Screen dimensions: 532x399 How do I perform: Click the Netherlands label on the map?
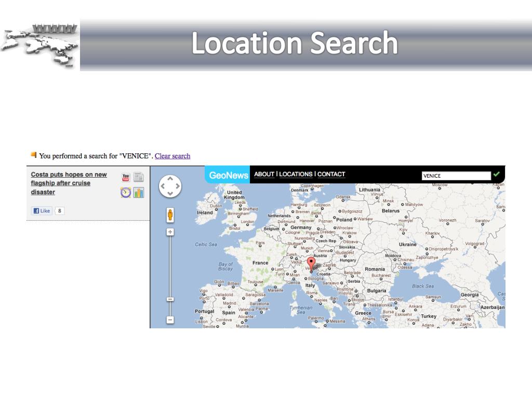[x=279, y=216]
